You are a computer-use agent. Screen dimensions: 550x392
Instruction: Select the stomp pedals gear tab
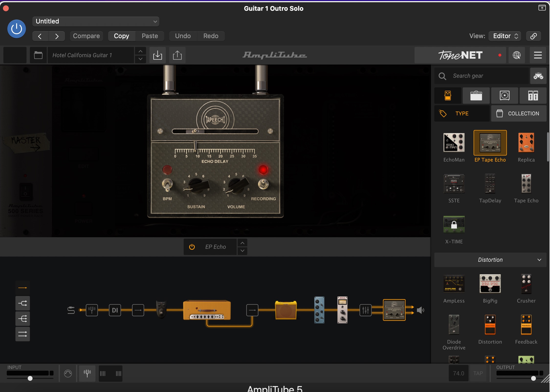tap(448, 96)
